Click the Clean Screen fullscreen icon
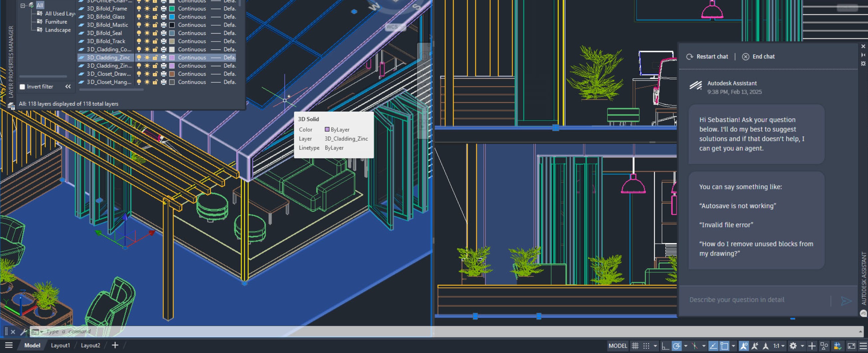 point(851,346)
